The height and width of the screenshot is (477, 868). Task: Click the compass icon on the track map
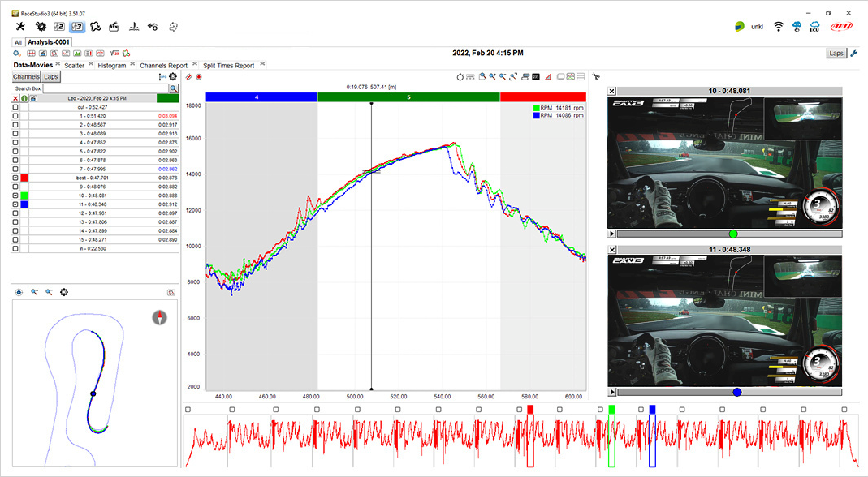point(159,317)
